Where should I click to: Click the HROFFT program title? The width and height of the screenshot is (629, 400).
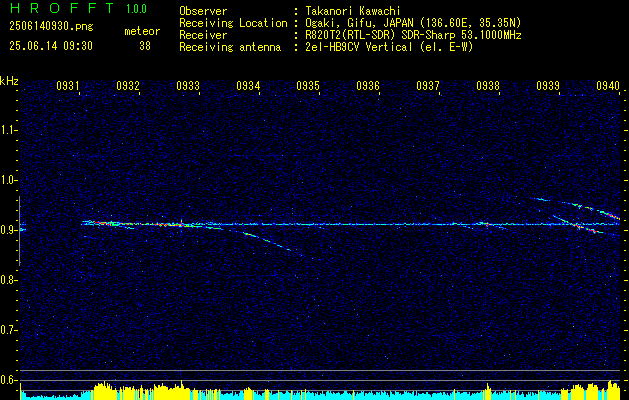63,8
